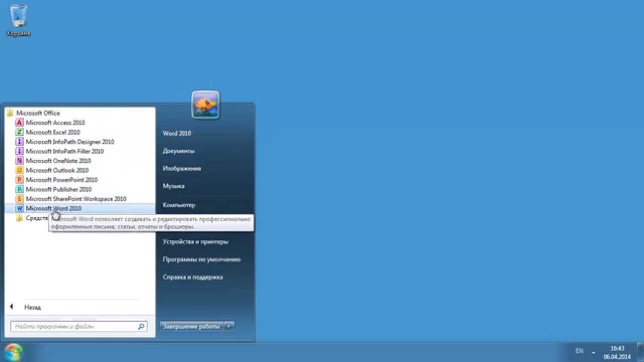Open Устройства и принтеры
This screenshot has height=362, width=644.
coord(195,241)
